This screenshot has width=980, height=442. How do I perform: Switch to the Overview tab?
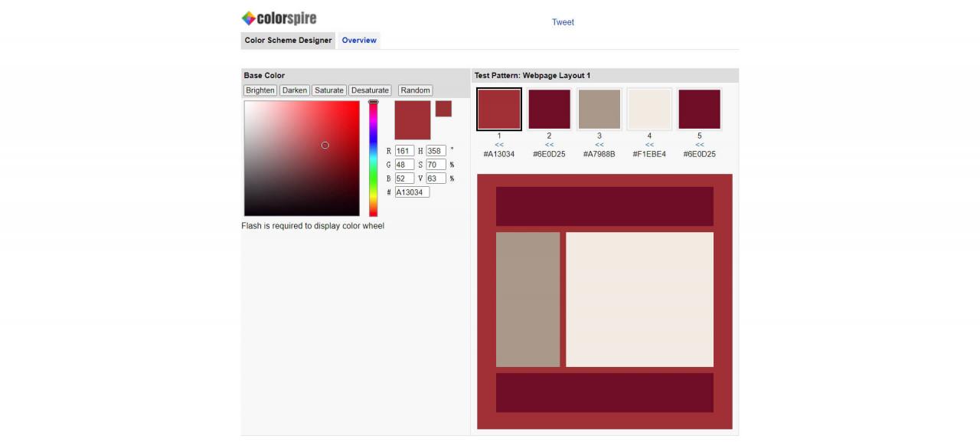(x=358, y=40)
